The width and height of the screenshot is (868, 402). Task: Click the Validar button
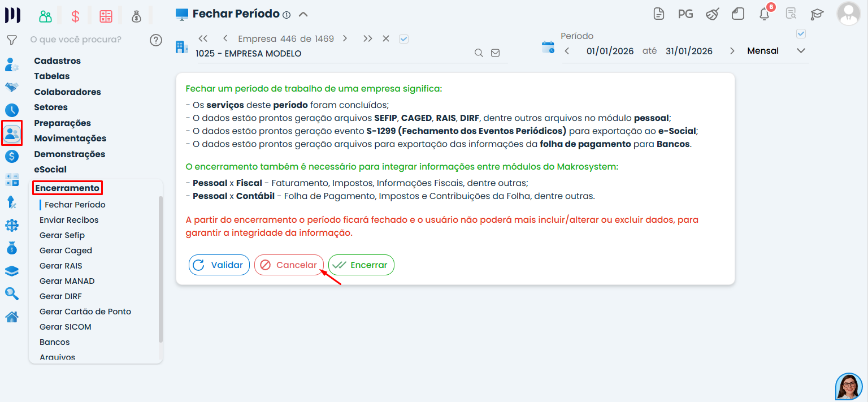click(219, 265)
